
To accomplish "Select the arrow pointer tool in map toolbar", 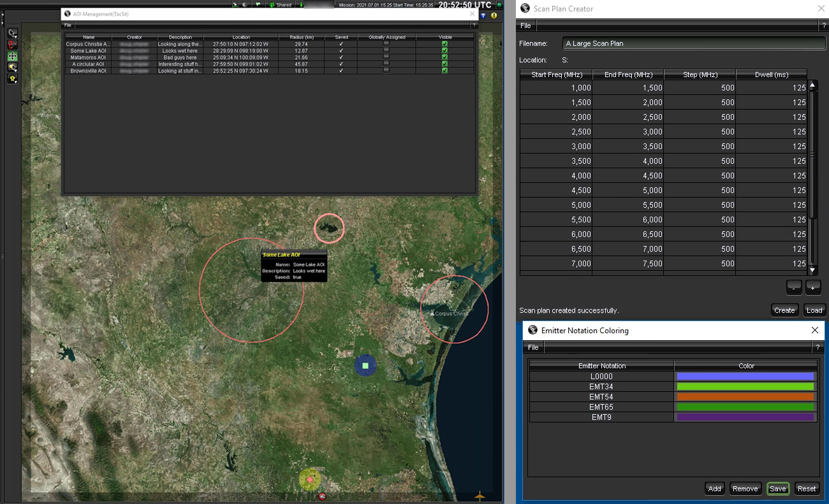I will pyautogui.click(x=12, y=33).
